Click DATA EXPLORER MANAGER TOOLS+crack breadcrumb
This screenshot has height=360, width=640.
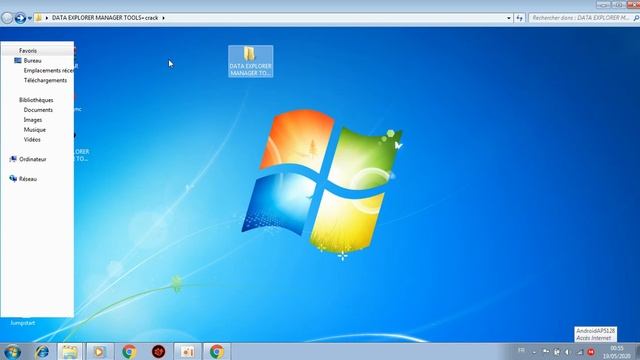click(x=105, y=18)
